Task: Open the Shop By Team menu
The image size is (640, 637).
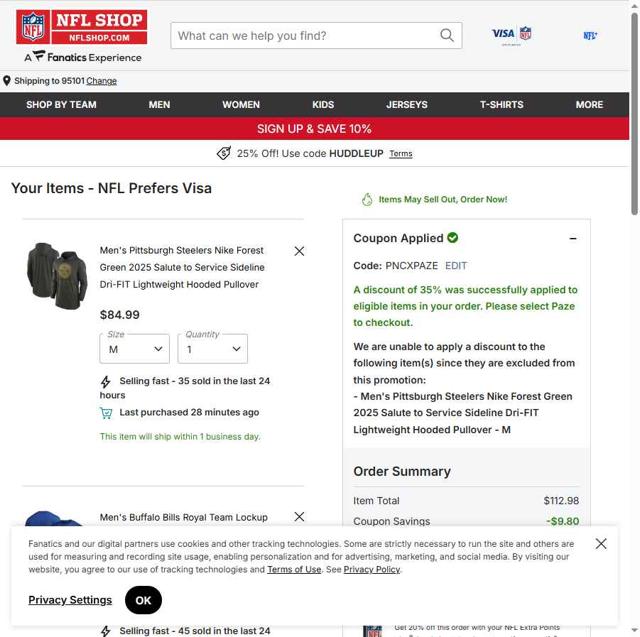Action: point(61,104)
